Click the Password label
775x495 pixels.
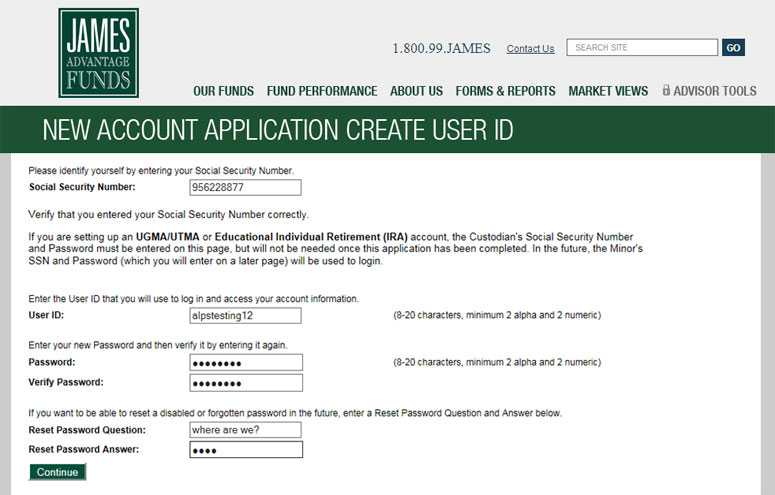tap(52, 362)
